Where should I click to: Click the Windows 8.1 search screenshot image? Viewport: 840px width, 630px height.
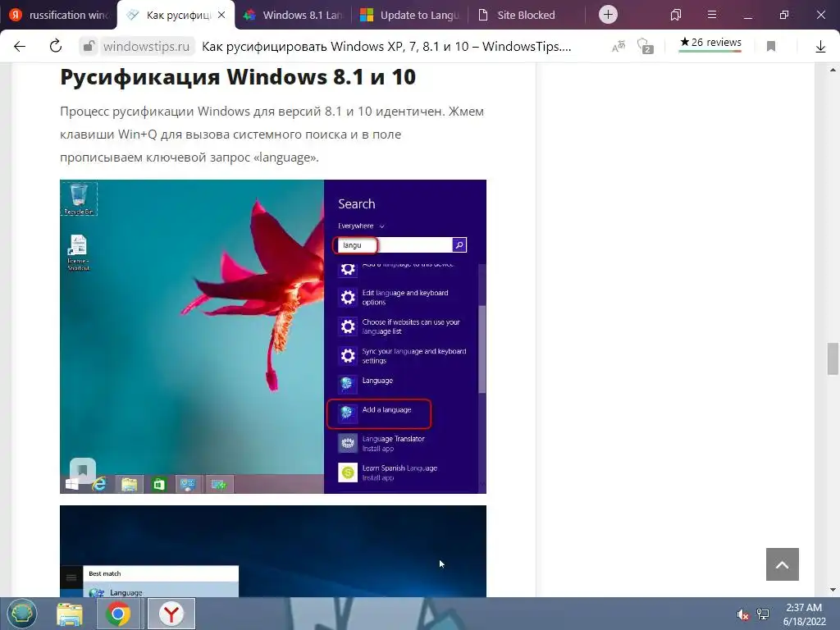pos(273,336)
